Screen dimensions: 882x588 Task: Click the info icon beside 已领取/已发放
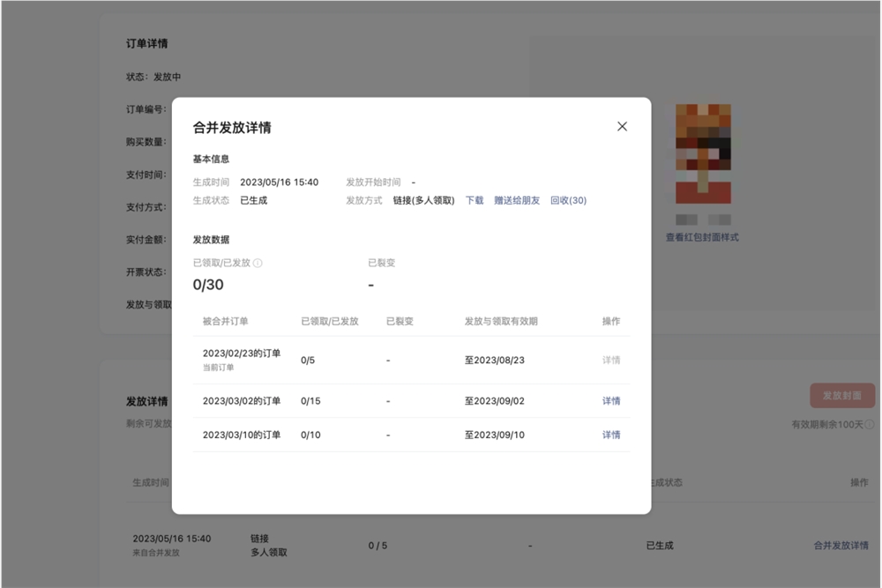coord(258,263)
